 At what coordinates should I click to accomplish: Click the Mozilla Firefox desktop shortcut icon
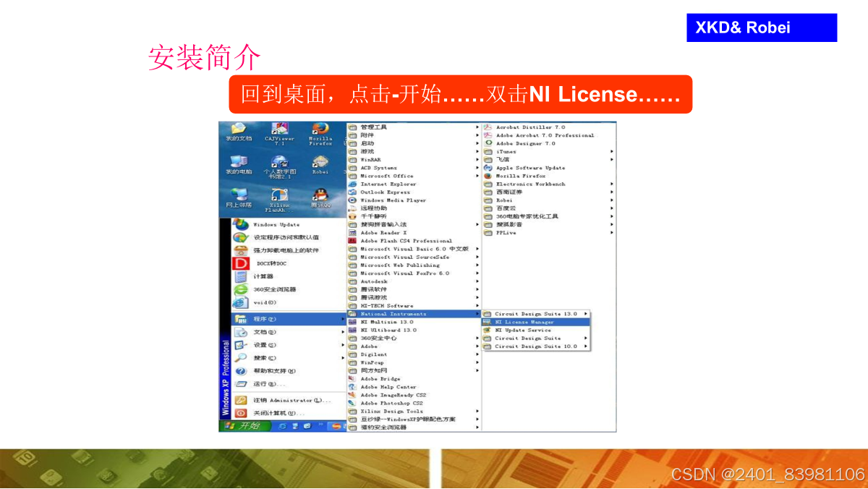pos(320,129)
